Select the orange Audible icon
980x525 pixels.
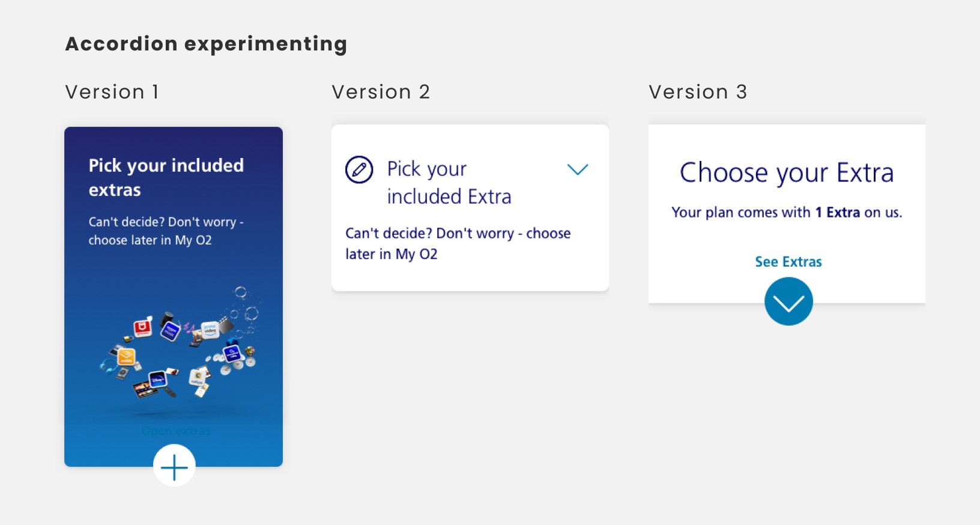point(126,357)
